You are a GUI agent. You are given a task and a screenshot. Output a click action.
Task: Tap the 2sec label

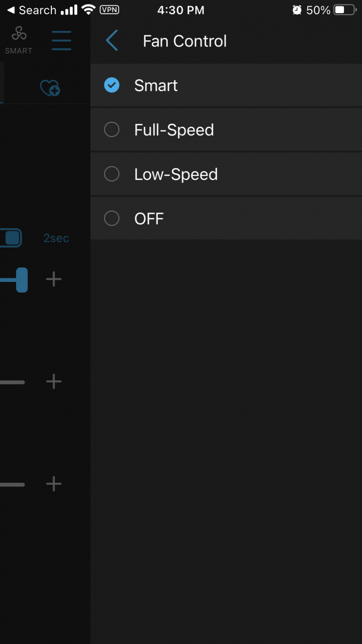pyautogui.click(x=56, y=238)
